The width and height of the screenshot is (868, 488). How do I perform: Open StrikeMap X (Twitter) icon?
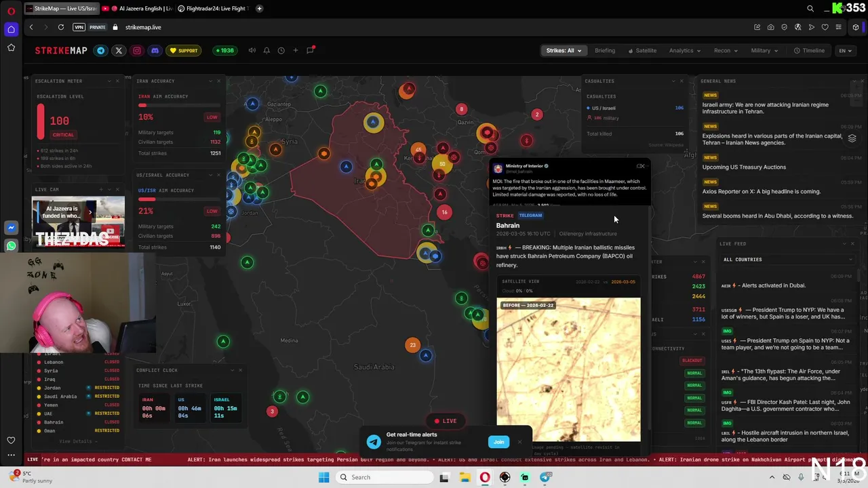coord(119,51)
